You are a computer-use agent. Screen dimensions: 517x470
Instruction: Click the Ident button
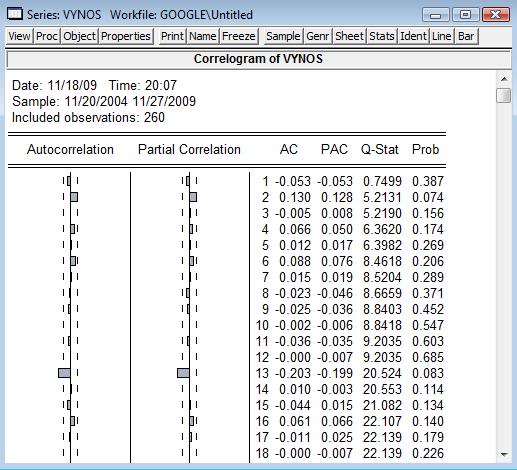click(413, 36)
